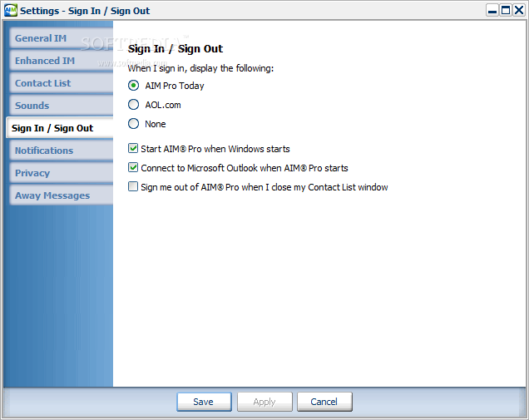
Task: Go to the Contact List settings tab
Action: click(62, 83)
